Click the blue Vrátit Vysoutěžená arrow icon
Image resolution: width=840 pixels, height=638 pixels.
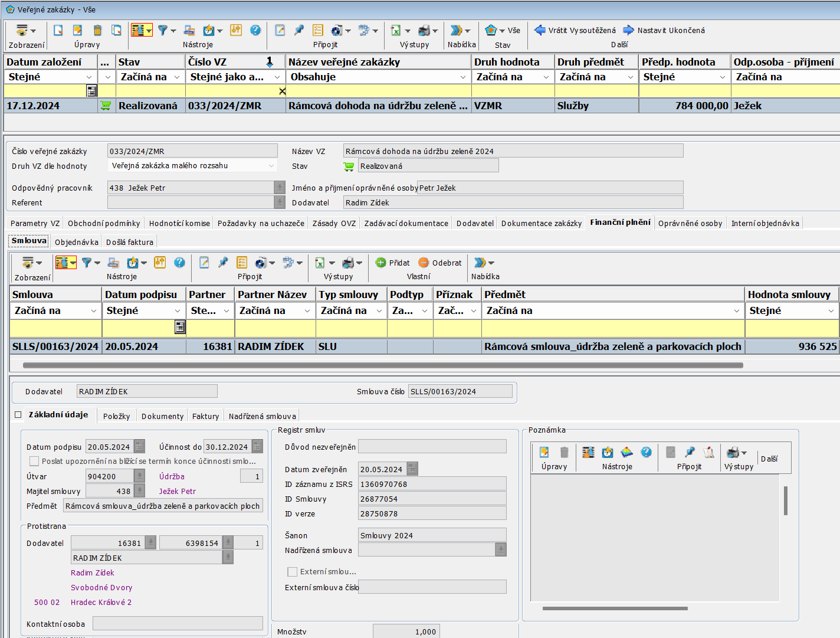[540, 30]
